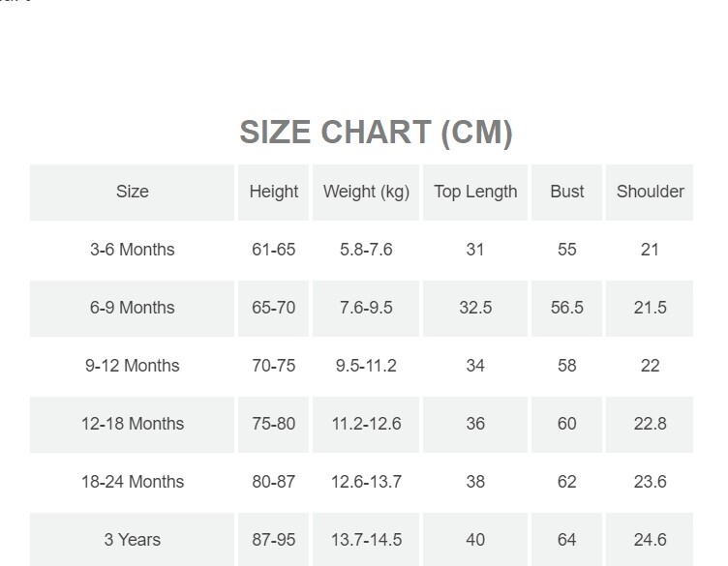This screenshot has height=566, width=728.
Task: Click the Top Length column header
Action: [475, 192]
